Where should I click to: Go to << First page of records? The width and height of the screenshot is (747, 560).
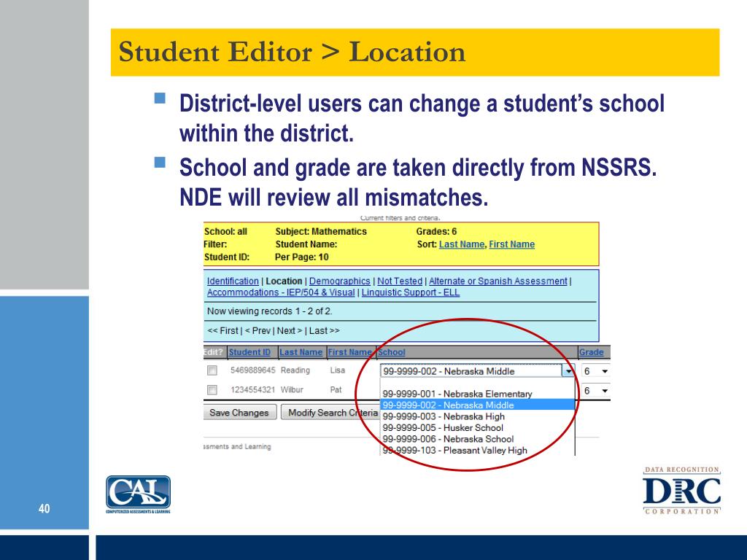(222, 330)
